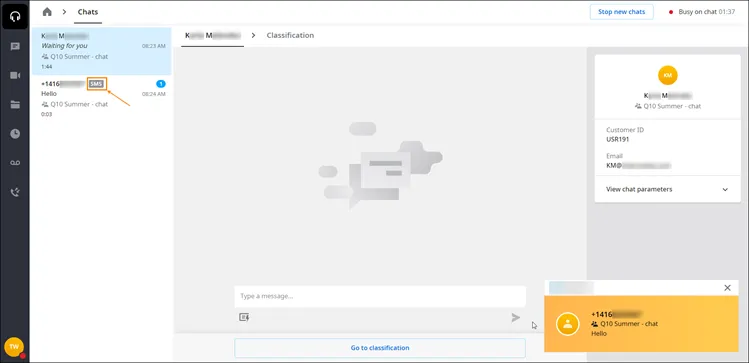Click the unread badge on +1416 chat
This screenshot has height=363, width=749.
coord(160,84)
